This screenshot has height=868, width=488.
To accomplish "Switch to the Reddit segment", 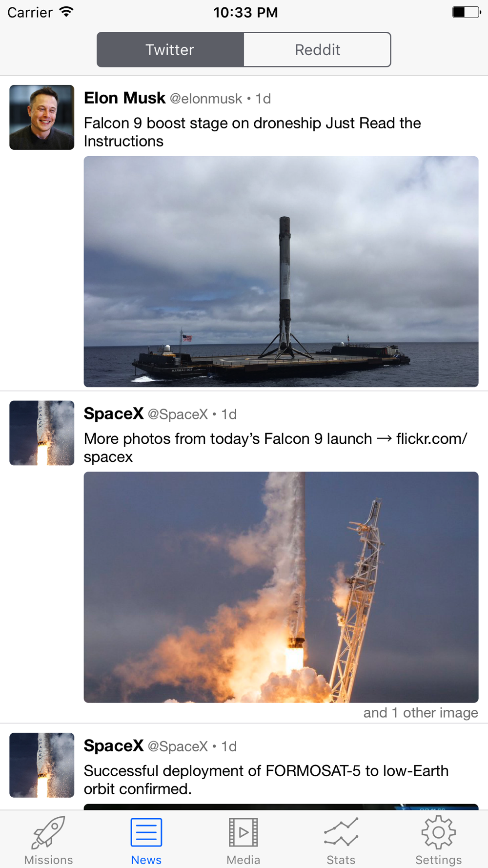I will coord(317,50).
